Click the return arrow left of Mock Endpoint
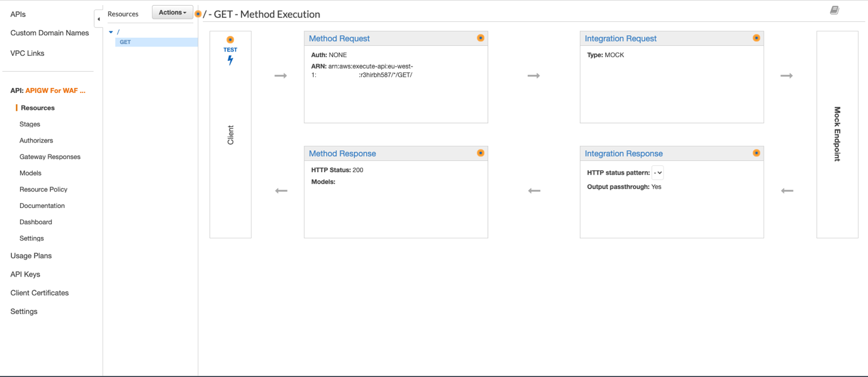This screenshot has height=377, width=868. pyautogui.click(x=787, y=190)
